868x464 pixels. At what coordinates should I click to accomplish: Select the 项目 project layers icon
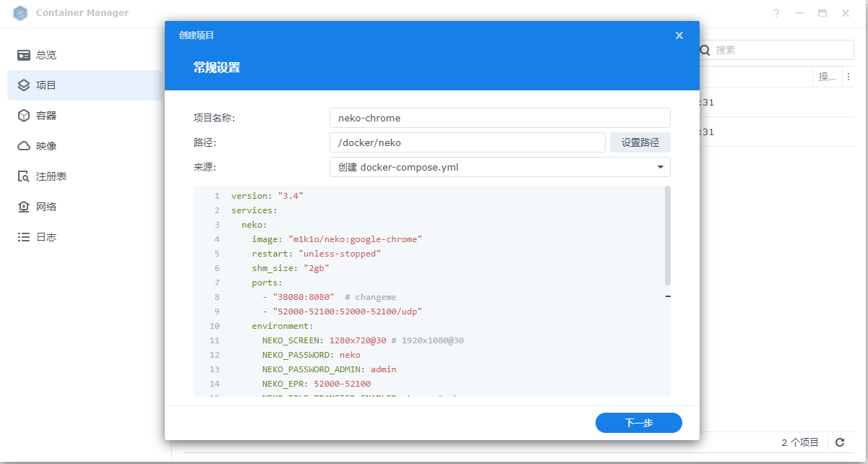pos(24,85)
